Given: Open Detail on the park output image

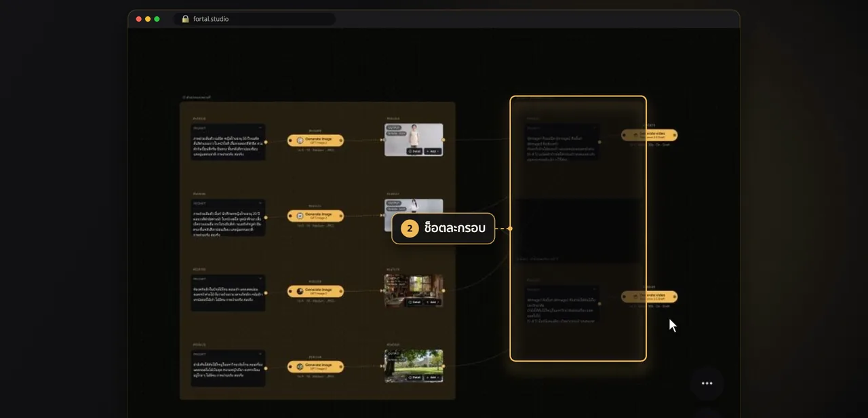Looking at the screenshot, I should coord(414,377).
